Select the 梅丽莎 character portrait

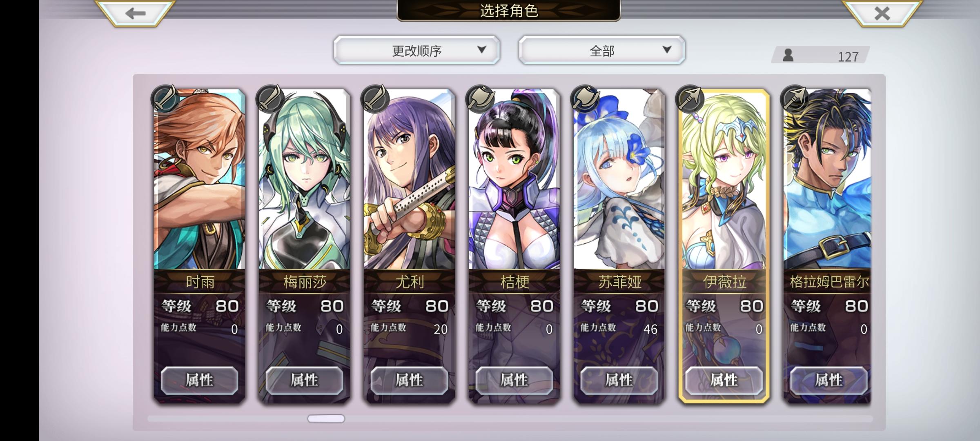pos(304,180)
